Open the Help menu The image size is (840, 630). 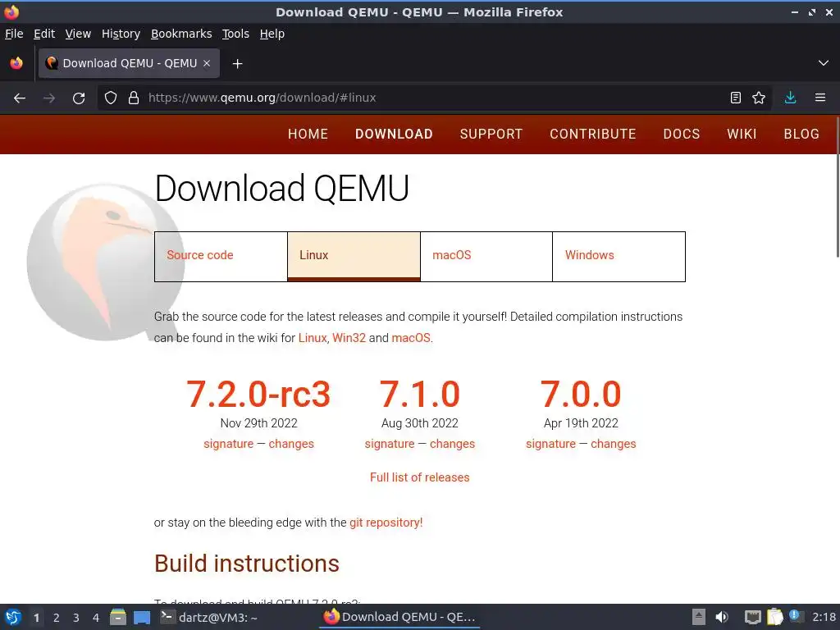coord(272,34)
